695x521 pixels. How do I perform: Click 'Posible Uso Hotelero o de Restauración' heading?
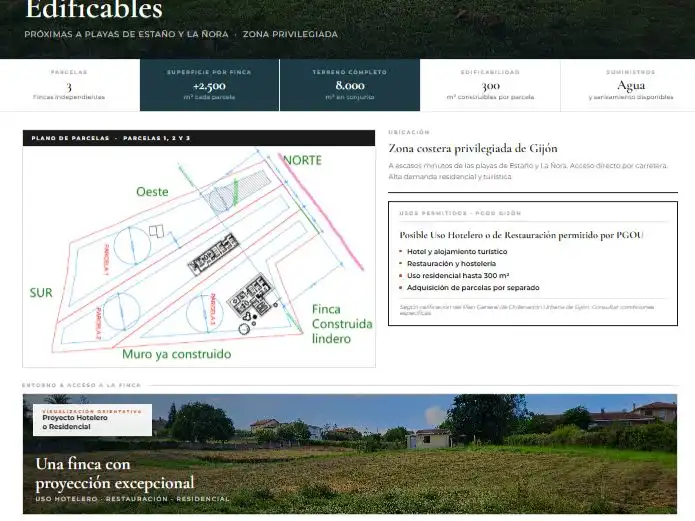tap(521, 235)
